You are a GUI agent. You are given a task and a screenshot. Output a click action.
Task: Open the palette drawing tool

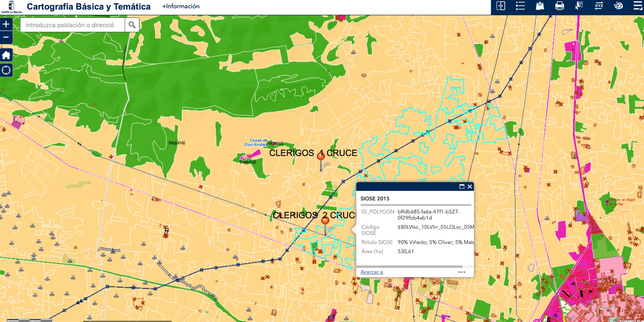(x=618, y=6)
